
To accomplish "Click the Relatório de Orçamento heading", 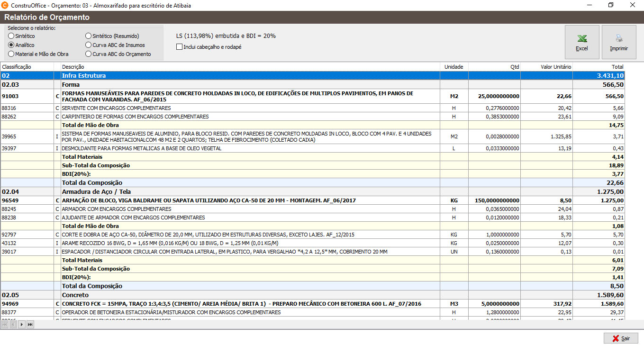I will click(47, 18).
